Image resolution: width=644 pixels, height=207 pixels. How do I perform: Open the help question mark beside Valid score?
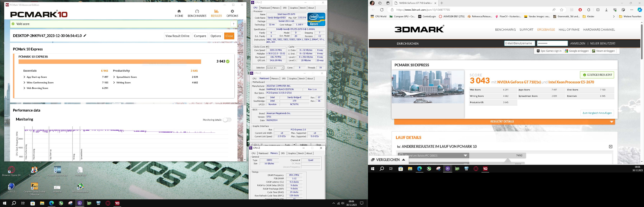(233, 24)
